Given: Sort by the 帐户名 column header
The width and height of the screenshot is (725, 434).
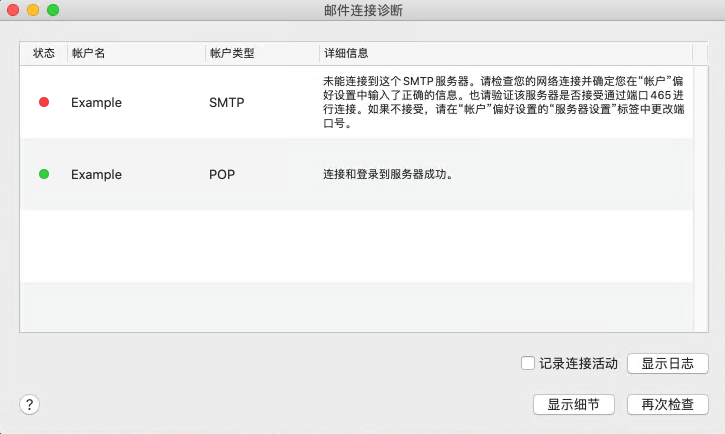Looking at the screenshot, I should pos(88,52).
